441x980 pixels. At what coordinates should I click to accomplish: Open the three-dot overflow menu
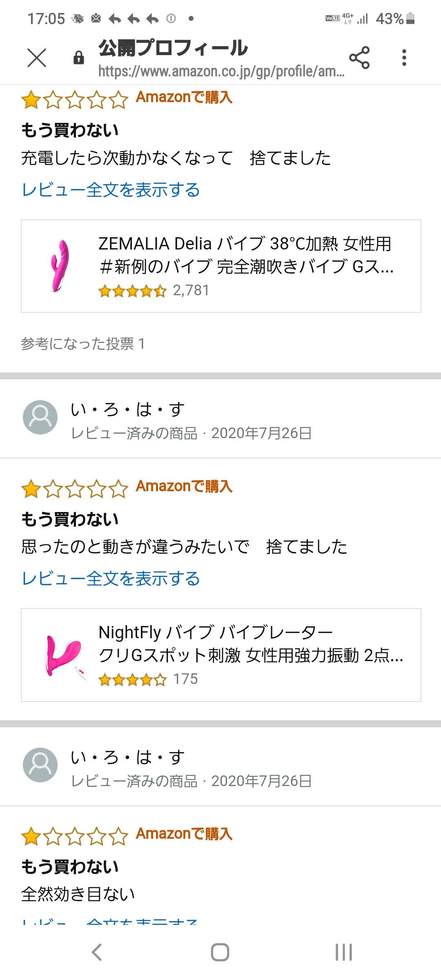(404, 58)
